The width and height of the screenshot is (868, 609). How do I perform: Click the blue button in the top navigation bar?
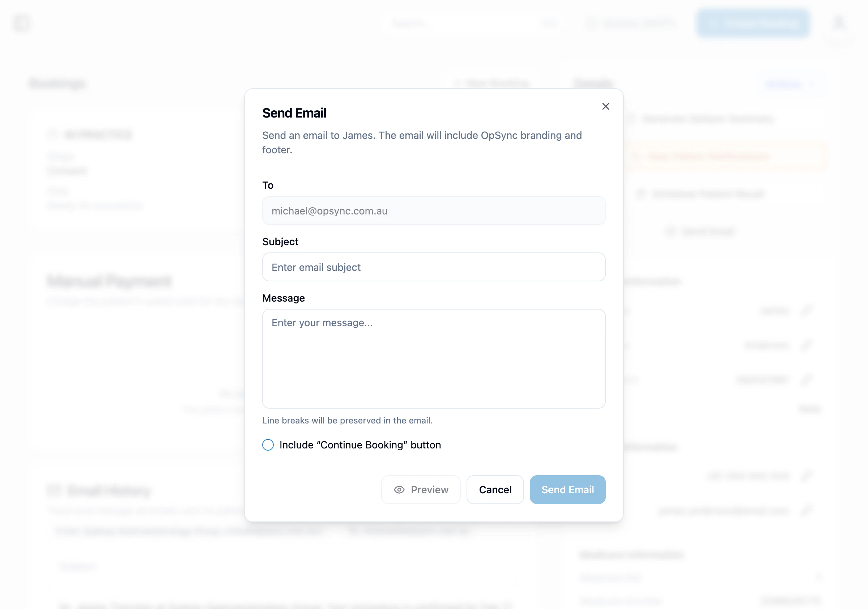(x=753, y=23)
